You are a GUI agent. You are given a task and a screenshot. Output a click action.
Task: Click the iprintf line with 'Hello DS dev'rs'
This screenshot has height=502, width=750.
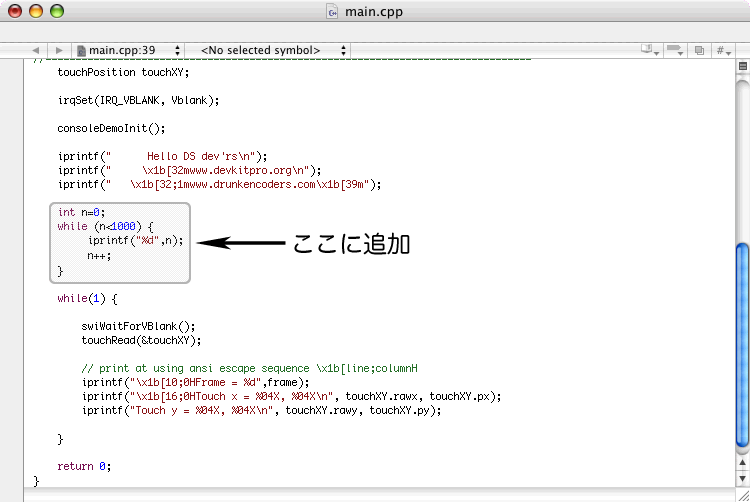click(162, 156)
